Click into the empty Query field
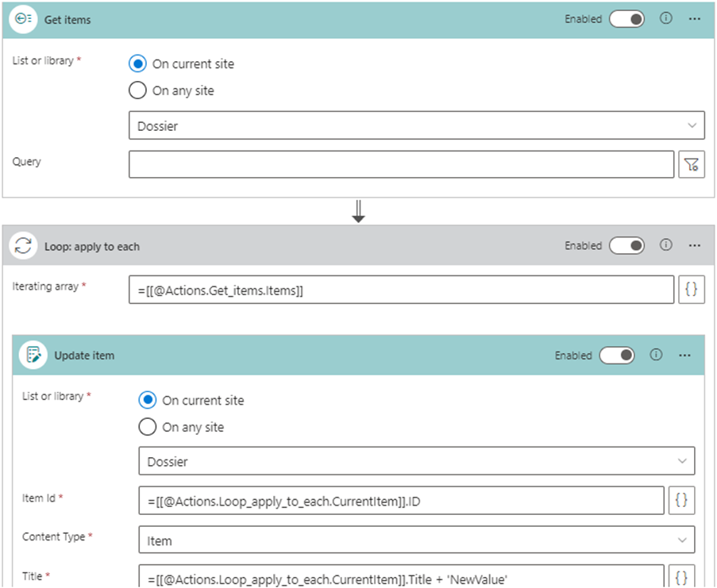This screenshot has height=588, width=717. pos(401,164)
